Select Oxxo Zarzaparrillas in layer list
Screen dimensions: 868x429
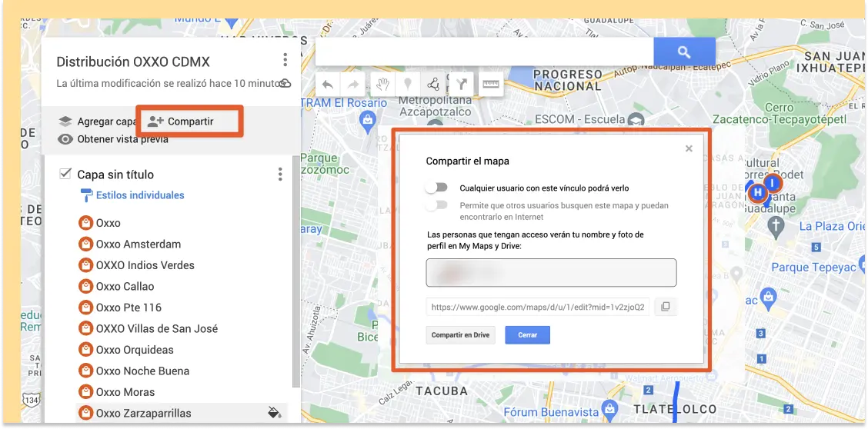click(x=143, y=413)
